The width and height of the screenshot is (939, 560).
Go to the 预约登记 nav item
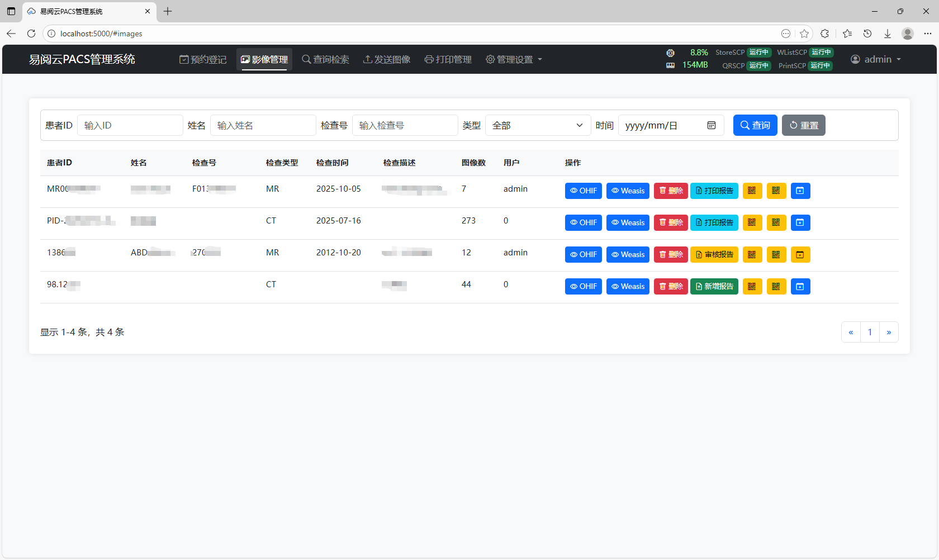point(203,59)
